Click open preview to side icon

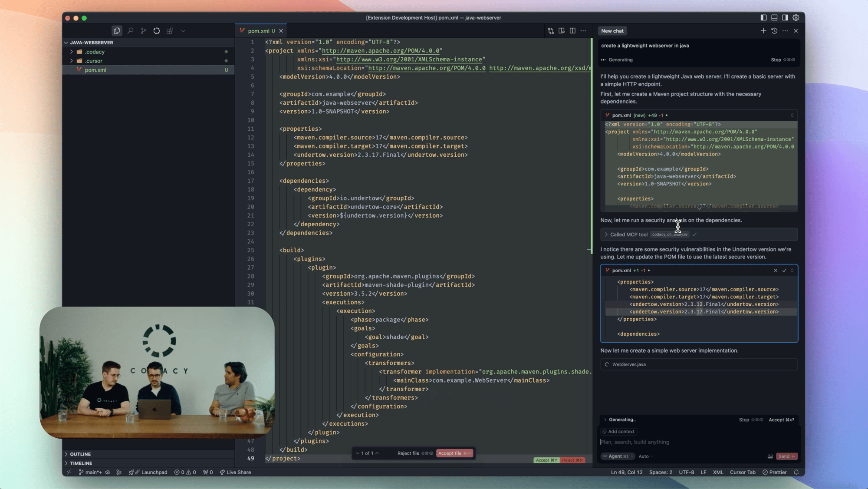pyautogui.click(x=562, y=31)
